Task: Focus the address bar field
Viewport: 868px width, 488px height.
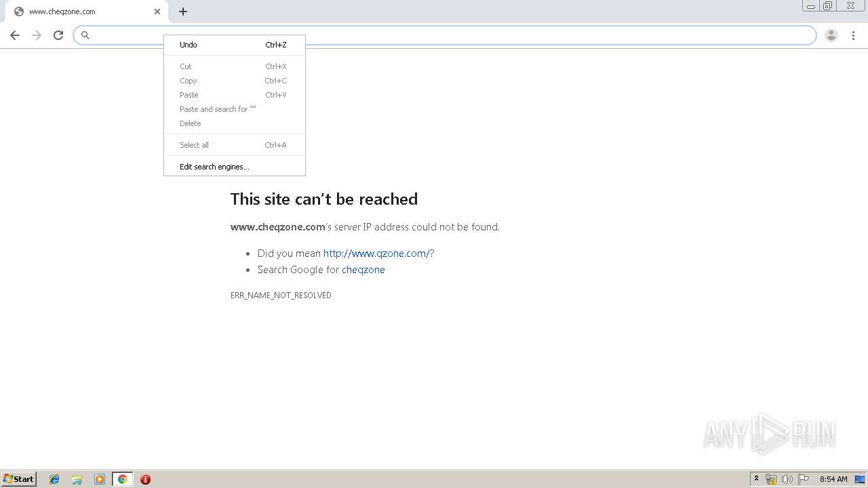Action: pos(445,35)
